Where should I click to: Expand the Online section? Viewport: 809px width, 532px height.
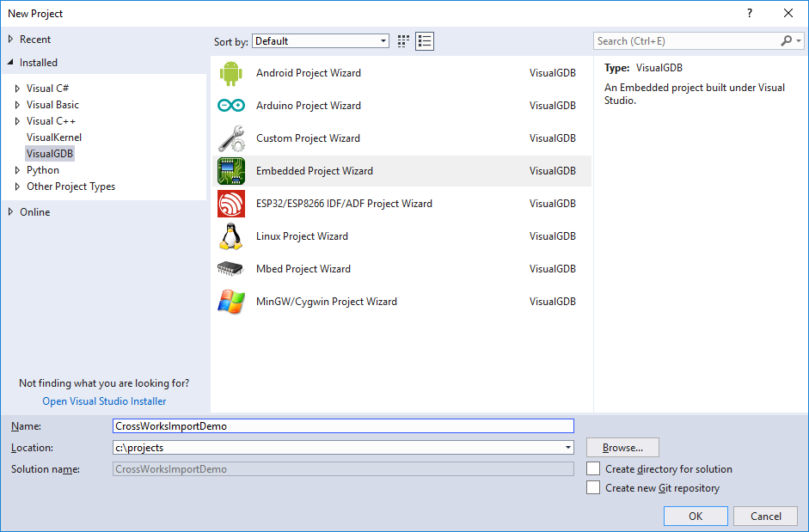(x=10, y=212)
